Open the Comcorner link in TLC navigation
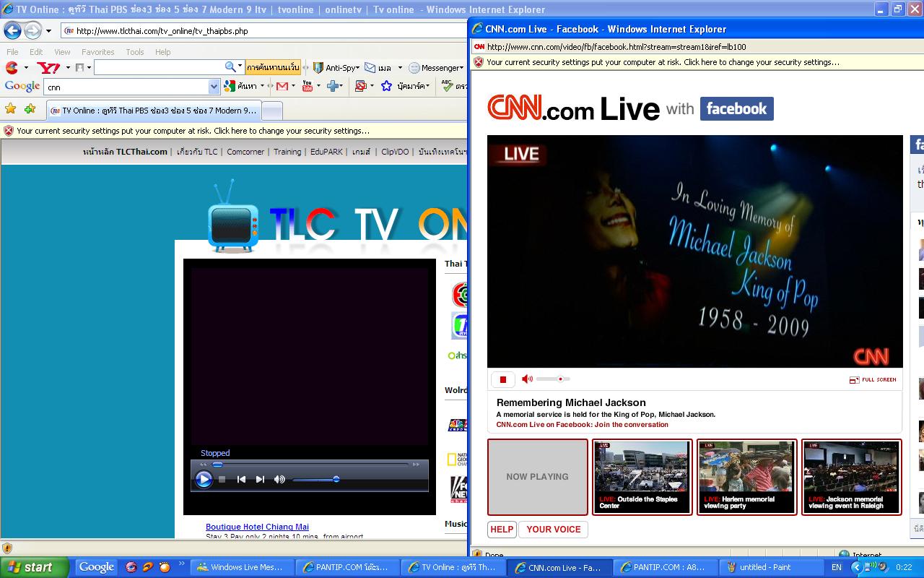 (x=245, y=152)
